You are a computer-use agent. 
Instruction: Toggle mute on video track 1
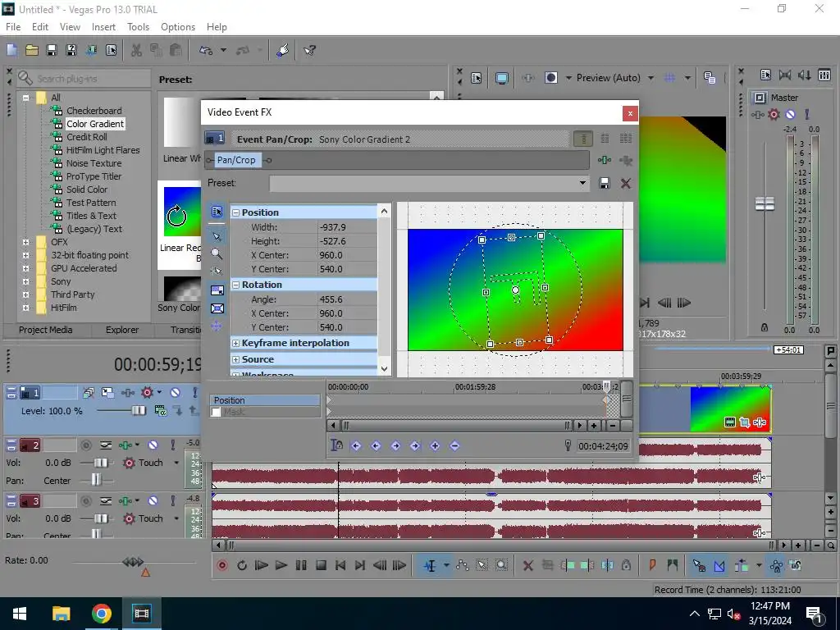(x=175, y=393)
